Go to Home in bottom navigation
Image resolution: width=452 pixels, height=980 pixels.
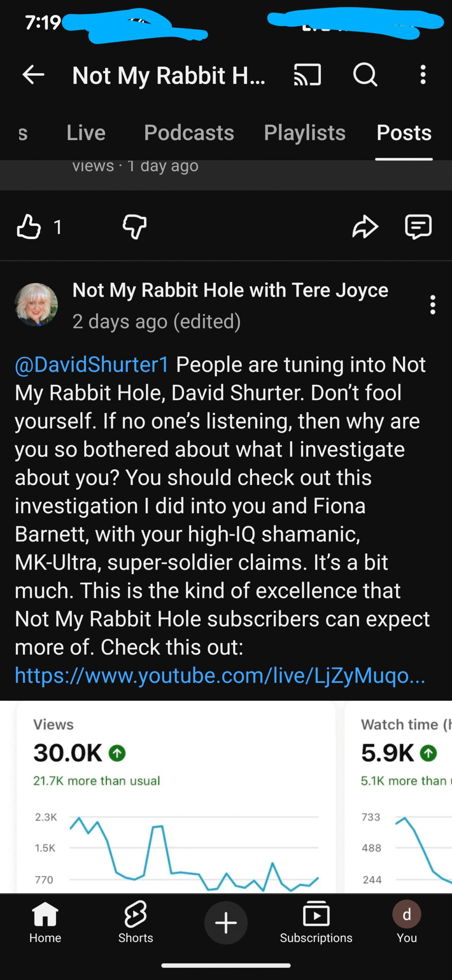tap(45, 923)
